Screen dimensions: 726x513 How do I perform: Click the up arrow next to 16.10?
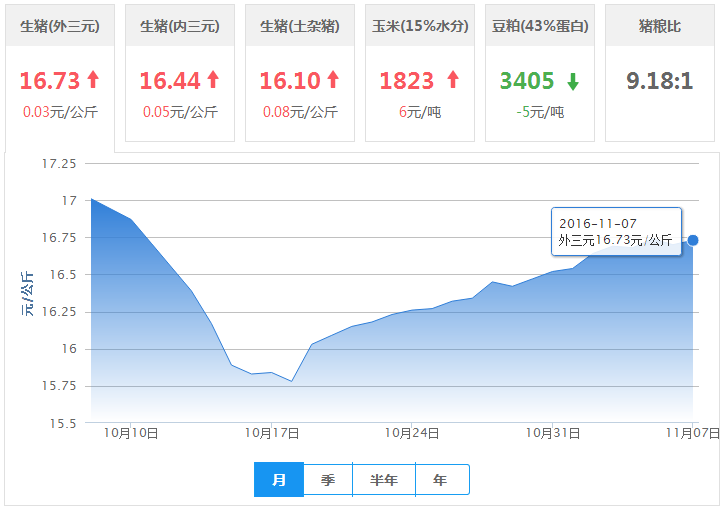pos(333,80)
